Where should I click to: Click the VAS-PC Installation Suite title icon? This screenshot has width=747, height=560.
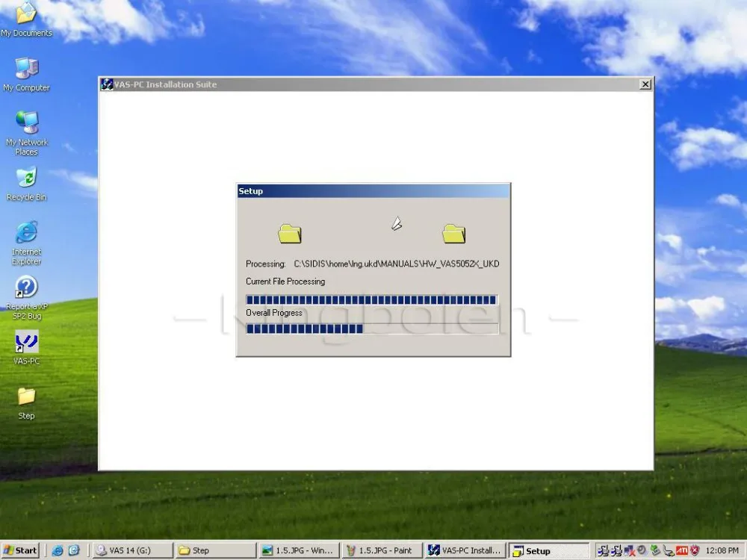[x=107, y=84]
